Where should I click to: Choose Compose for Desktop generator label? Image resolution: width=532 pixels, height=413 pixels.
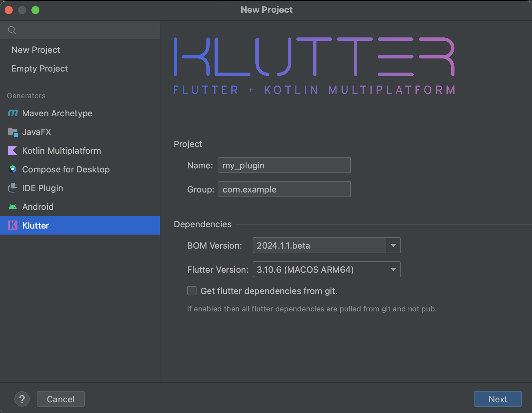[66, 169]
